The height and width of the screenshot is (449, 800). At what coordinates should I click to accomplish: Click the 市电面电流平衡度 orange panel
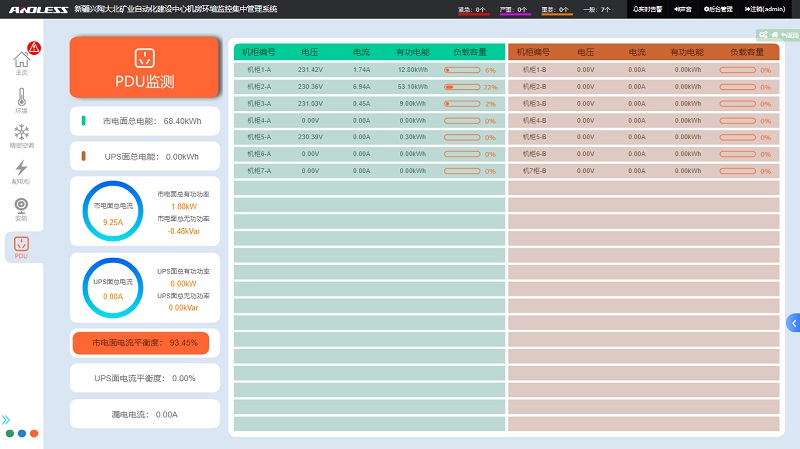pyautogui.click(x=141, y=343)
